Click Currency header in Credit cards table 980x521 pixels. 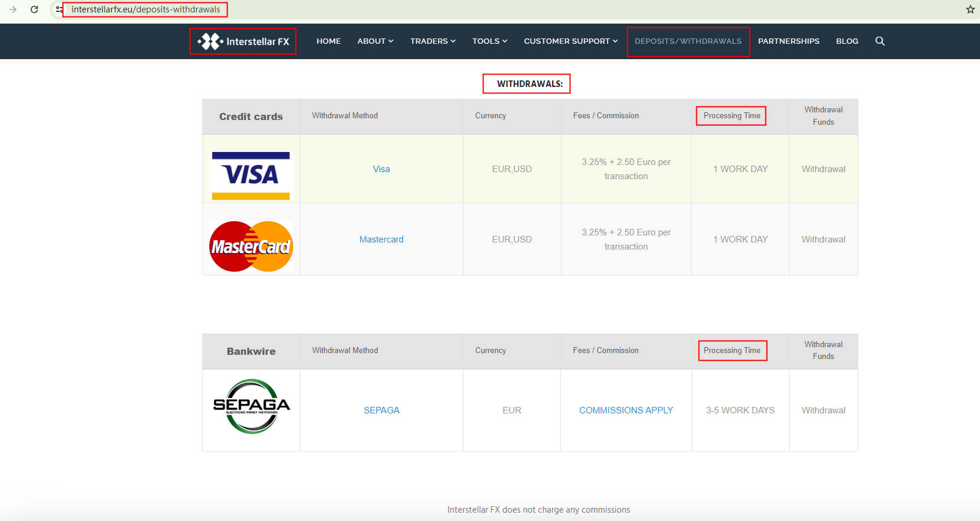[491, 116]
